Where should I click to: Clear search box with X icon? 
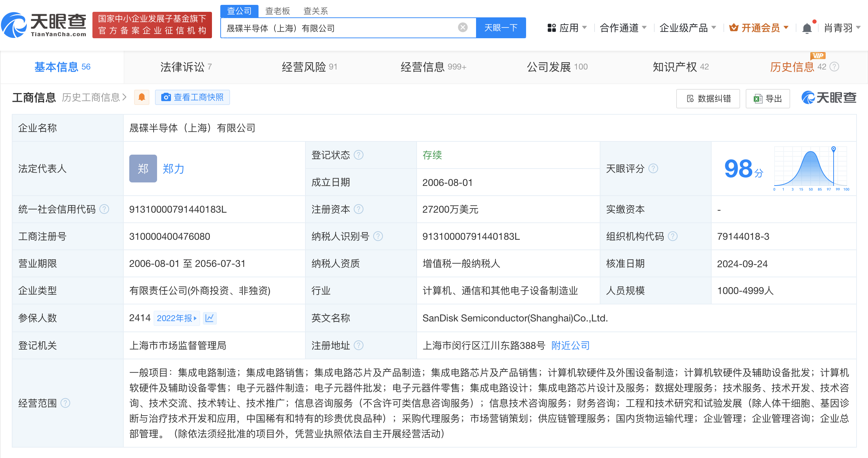(x=462, y=27)
